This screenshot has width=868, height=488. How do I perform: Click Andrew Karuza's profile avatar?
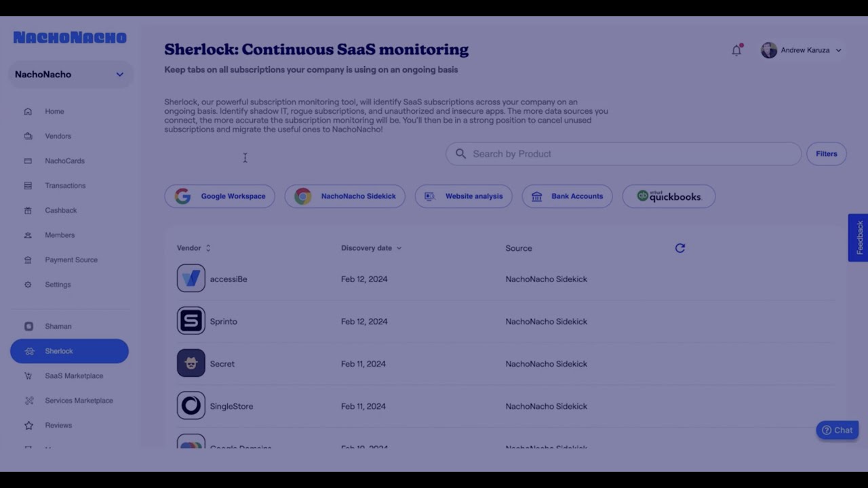(769, 50)
